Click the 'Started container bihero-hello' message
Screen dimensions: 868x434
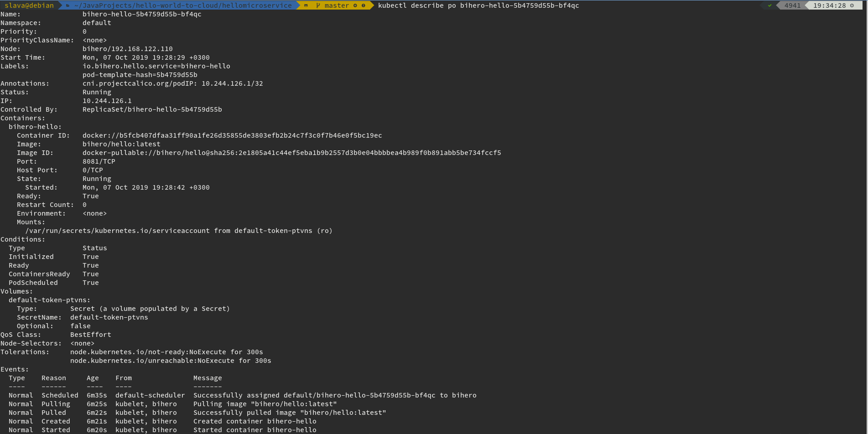[x=255, y=430]
